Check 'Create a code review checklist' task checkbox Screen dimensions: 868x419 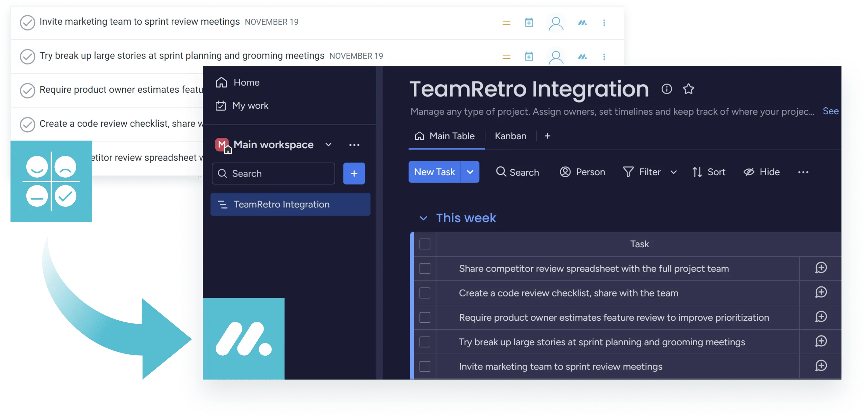click(x=425, y=293)
